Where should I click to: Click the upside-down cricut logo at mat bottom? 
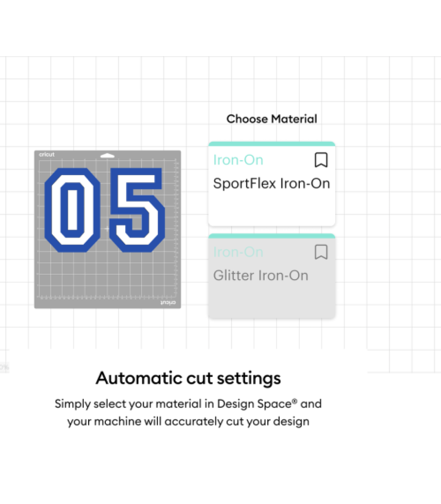(168, 302)
